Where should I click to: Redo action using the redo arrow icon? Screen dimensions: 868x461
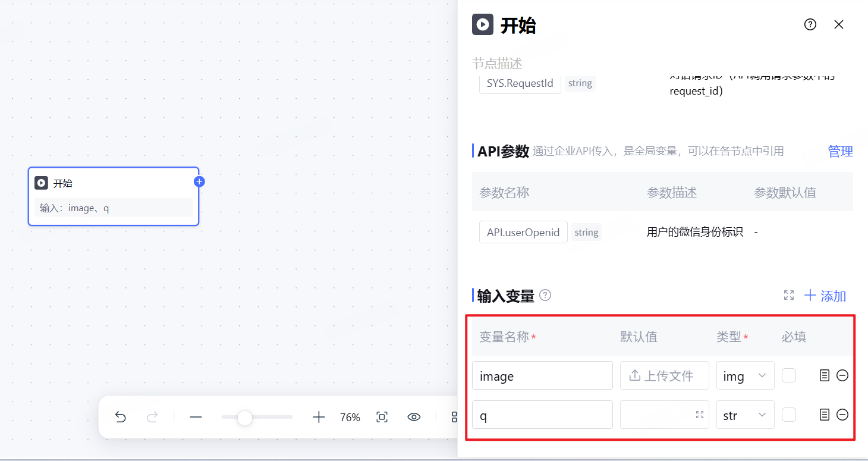pos(153,417)
